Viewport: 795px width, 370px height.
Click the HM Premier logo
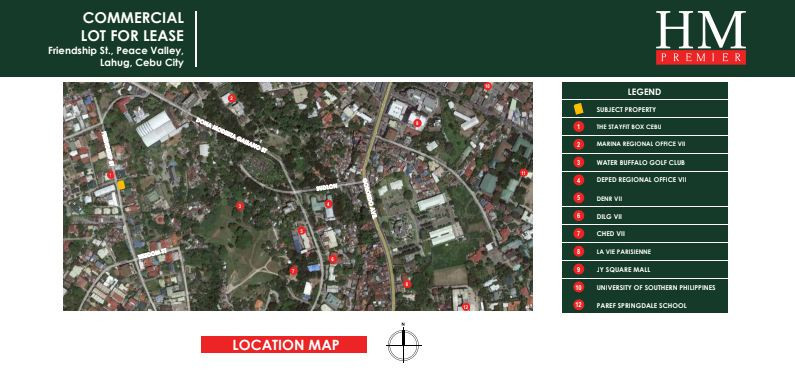701,38
